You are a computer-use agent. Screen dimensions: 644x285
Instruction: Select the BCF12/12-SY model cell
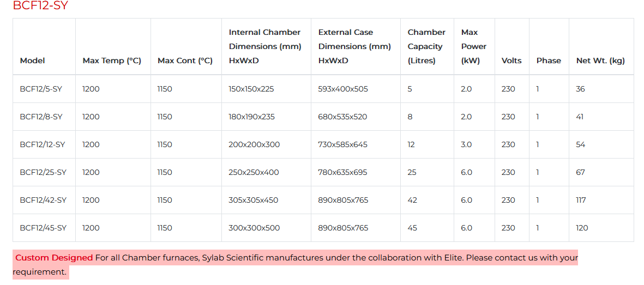pos(42,144)
